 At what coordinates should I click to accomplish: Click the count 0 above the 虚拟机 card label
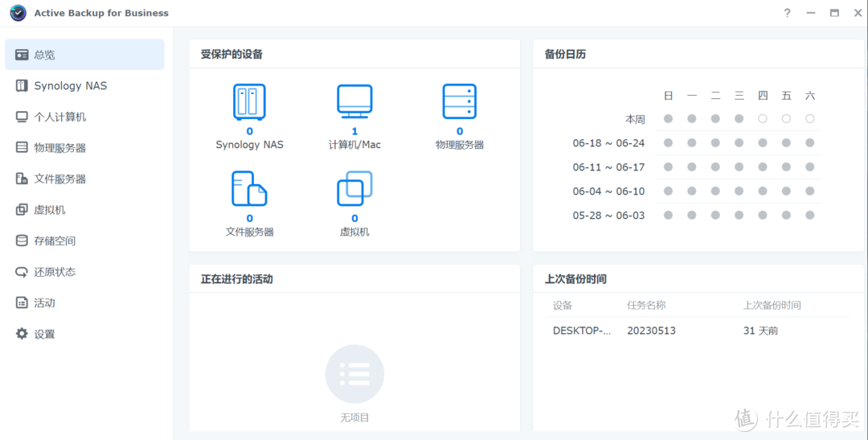point(355,218)
